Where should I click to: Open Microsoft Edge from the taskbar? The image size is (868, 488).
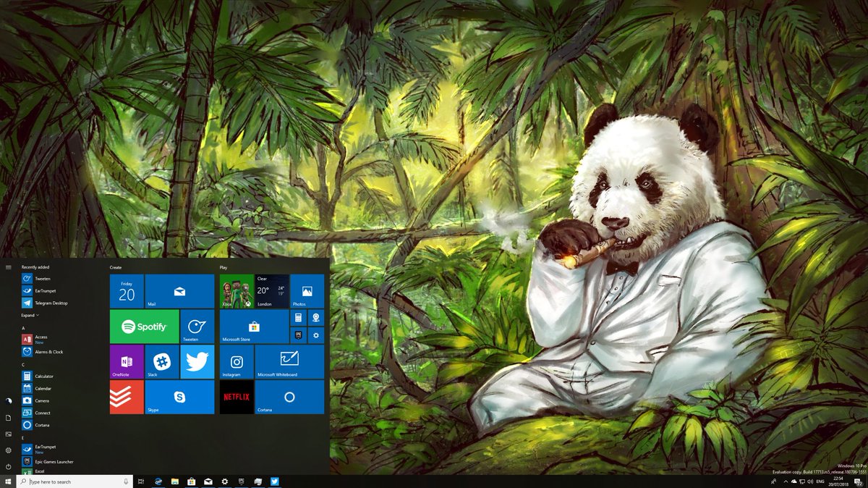pos(158,481)
